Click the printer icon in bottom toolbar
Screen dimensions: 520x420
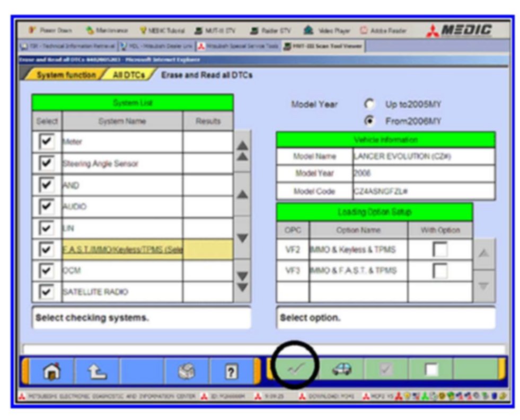click(x=186, y=371)
